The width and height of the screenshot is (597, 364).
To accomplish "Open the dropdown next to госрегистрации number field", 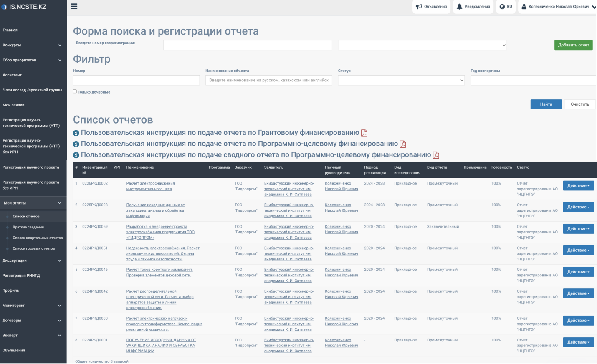I will click(x=422, y=45).
